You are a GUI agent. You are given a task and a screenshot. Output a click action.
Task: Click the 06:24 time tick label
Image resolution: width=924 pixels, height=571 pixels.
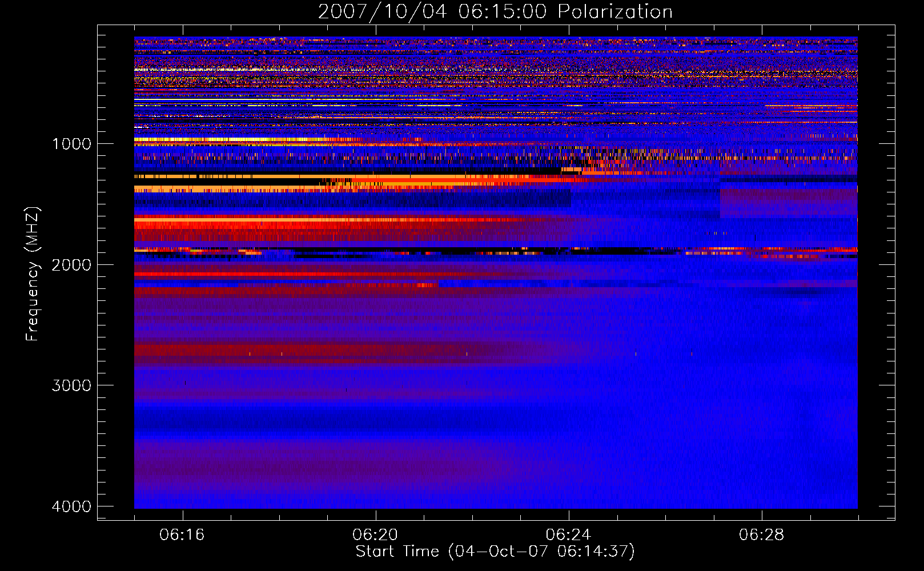[568, 535]
